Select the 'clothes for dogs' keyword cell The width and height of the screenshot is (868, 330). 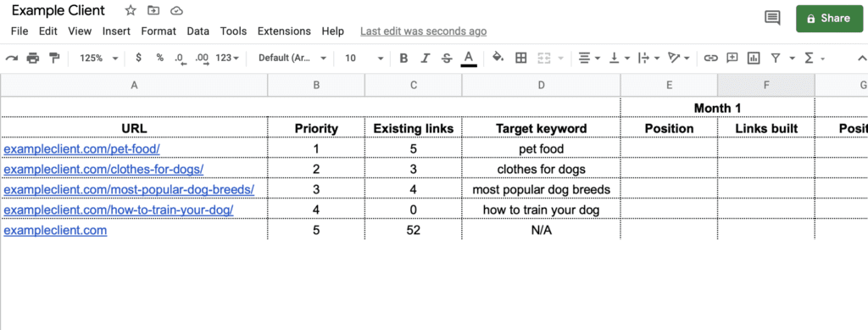[541, 169]
